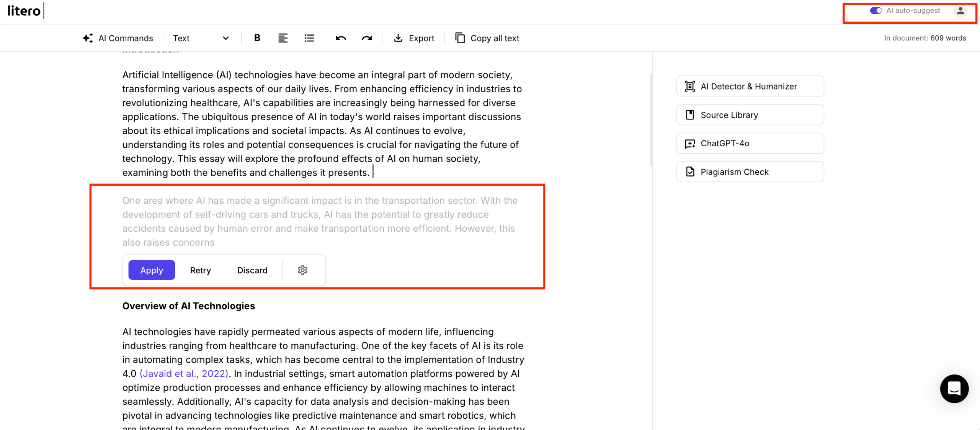Click the ChatGPT-4o label
Image resolution: width=980 pixels, height=430 pixels.
(725, 144)
